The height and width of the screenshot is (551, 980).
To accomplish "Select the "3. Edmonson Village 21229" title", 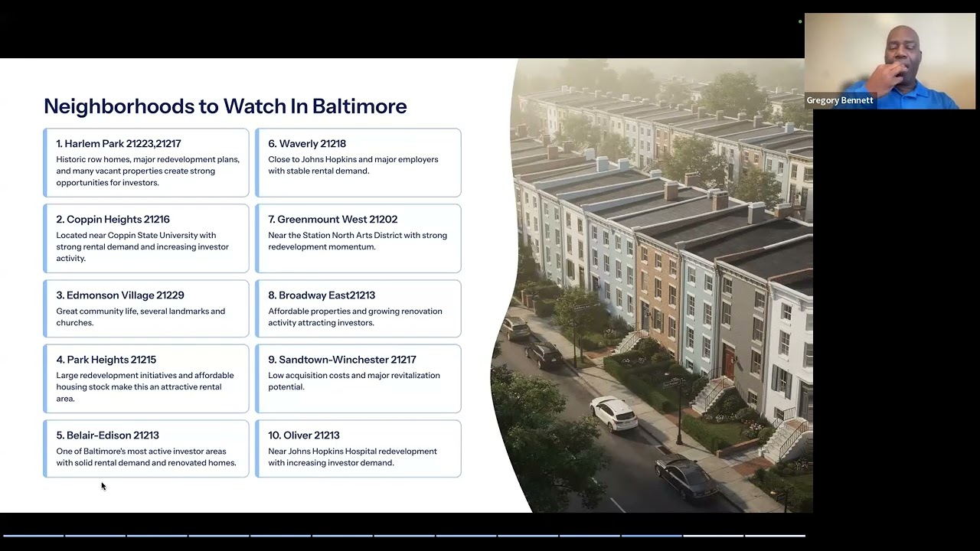I will [120, 295].
